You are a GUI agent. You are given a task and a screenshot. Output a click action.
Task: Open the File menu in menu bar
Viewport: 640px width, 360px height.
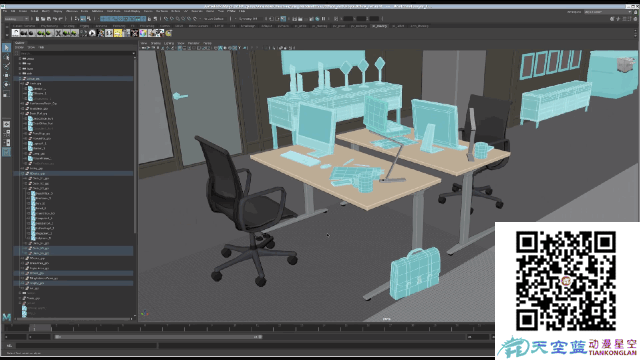[x=5, y=11]
